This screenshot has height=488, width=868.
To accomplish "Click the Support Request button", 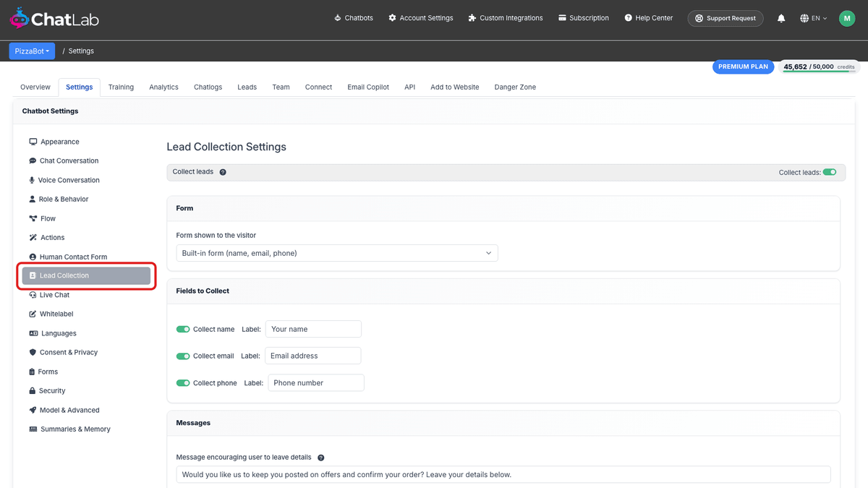I will pyautogui.click(x=726, y=18).
